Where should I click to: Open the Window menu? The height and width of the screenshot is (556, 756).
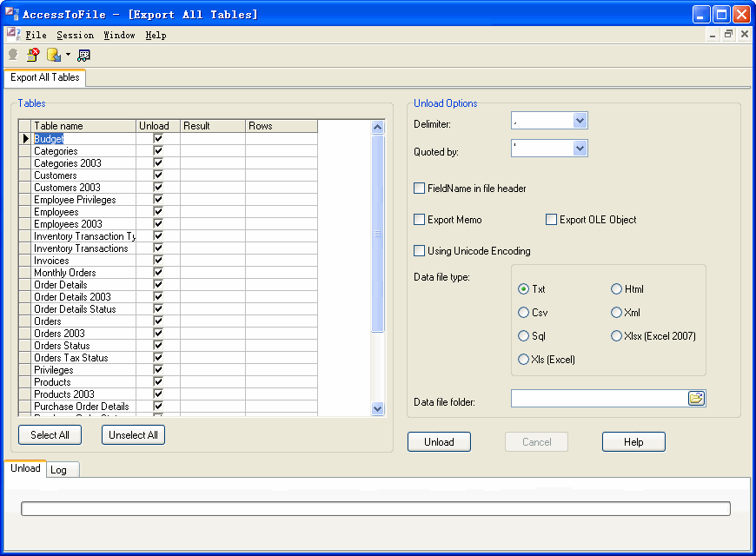coord(120,36)
